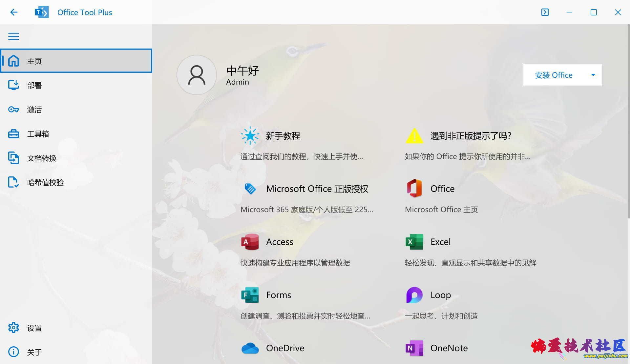The width and height of the screenshot is (630, 364).
Task: Click the deploy download icon
Action: (x=13, y=85)
